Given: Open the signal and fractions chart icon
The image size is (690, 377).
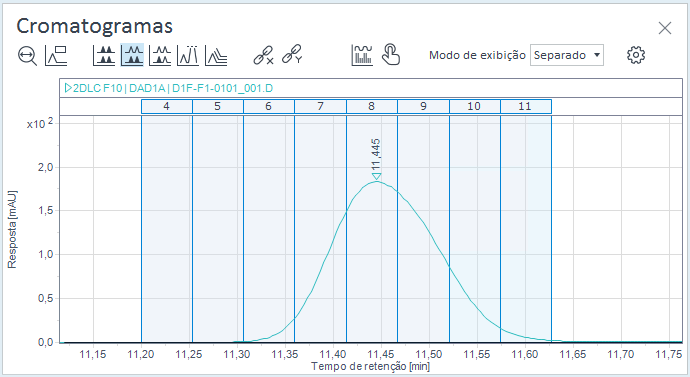Looking at the screenshot, I should pos(362,55).
